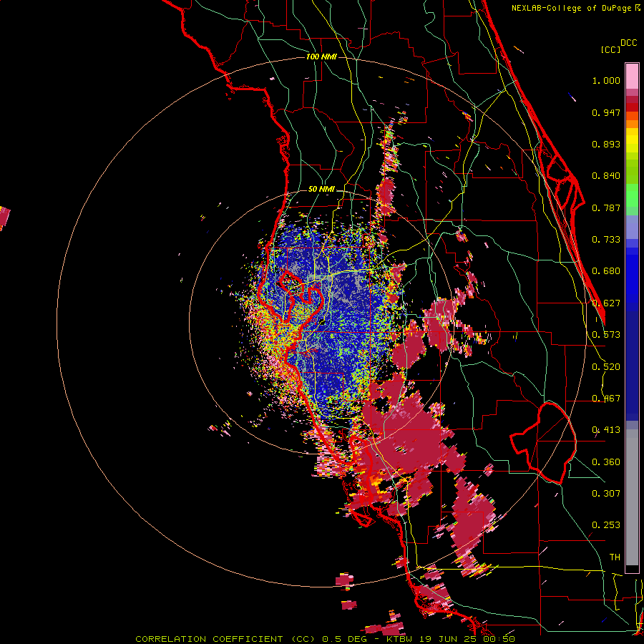
Task: Click the 0.520 scale value
Action: (606, 367)
